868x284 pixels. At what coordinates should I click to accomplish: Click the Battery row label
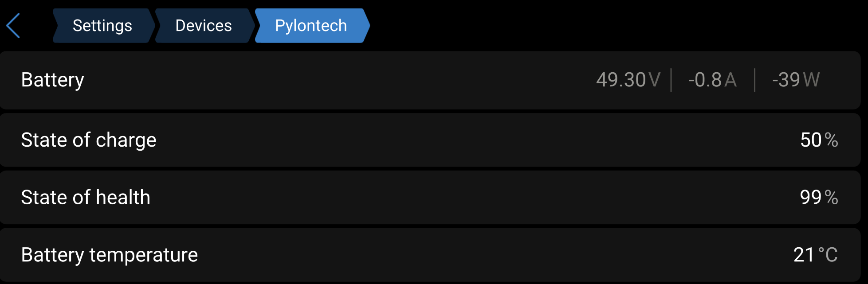[52, 80]
